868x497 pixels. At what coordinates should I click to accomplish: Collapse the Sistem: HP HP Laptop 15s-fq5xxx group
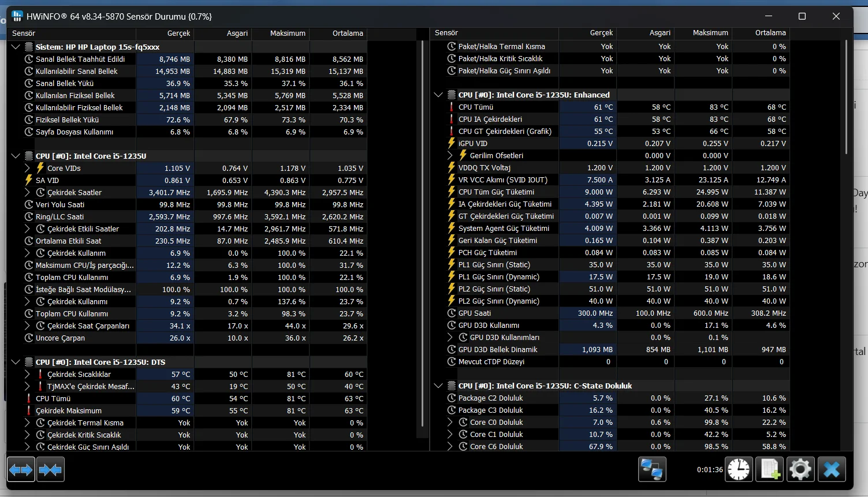point(16,47)
